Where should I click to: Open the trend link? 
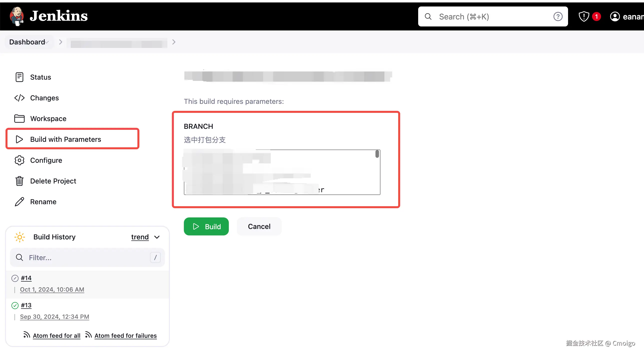tap(140, 237)
